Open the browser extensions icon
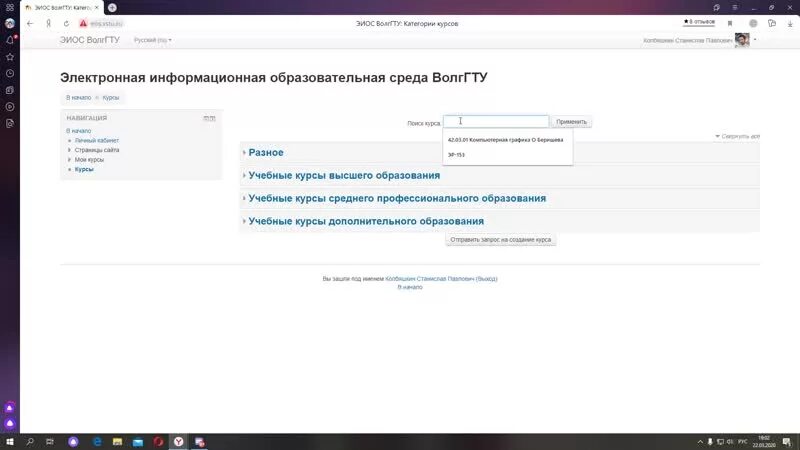This screenshot has width=800, height=450. [x=772, y=23]
